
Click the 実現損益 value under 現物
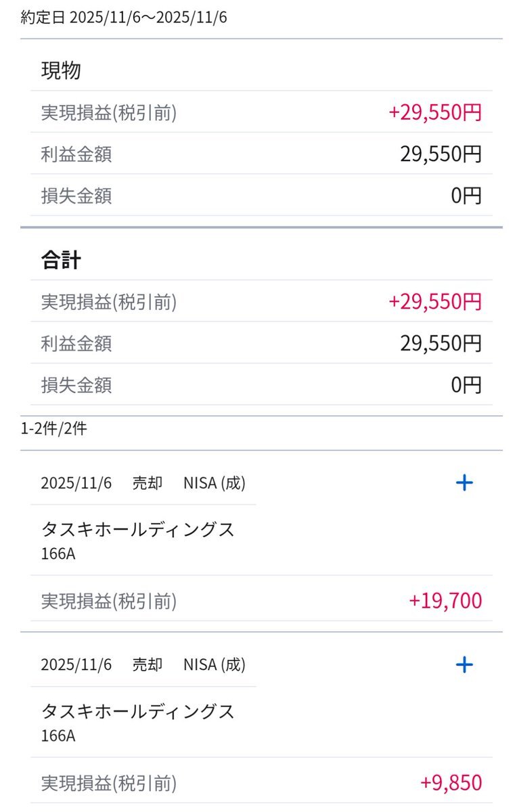(x=435, y=112)
